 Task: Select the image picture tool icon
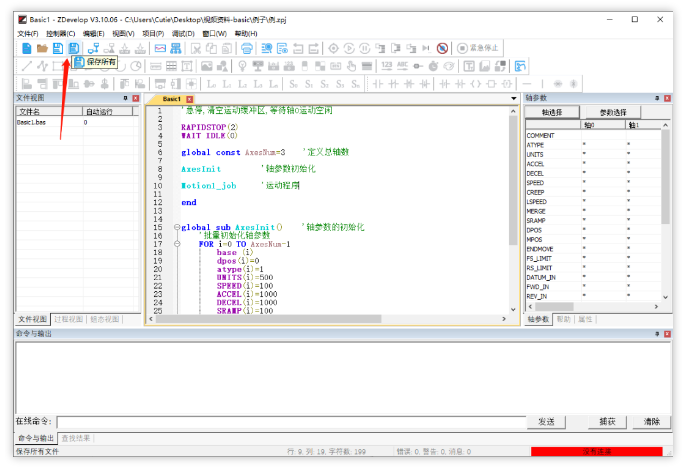[x=207, y=66]
